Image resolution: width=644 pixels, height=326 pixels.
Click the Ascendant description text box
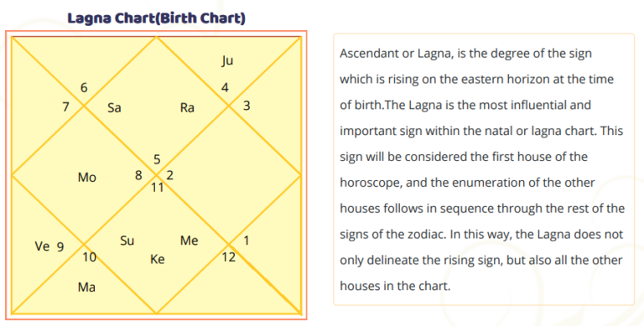click(x=484, y=169)
